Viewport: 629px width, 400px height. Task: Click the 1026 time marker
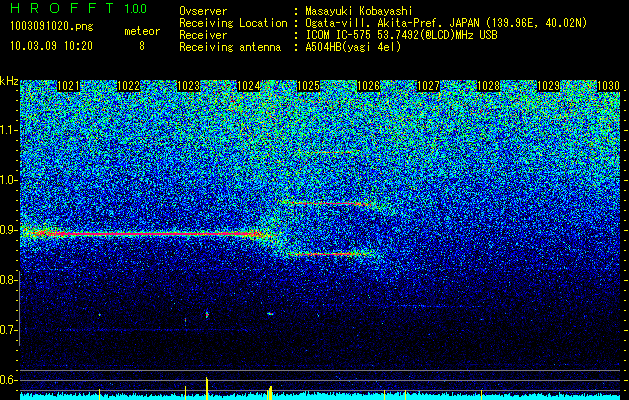tap(368, 86)
